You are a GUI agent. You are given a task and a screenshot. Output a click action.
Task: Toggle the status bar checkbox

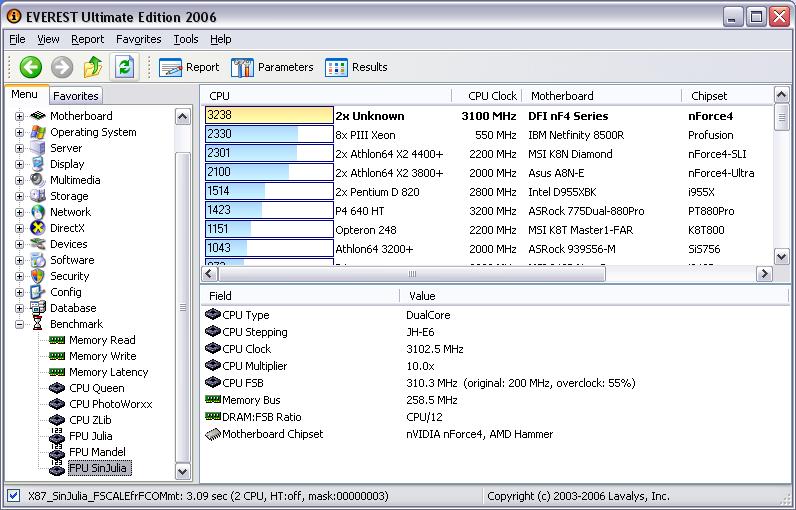(x=13, y=496)
